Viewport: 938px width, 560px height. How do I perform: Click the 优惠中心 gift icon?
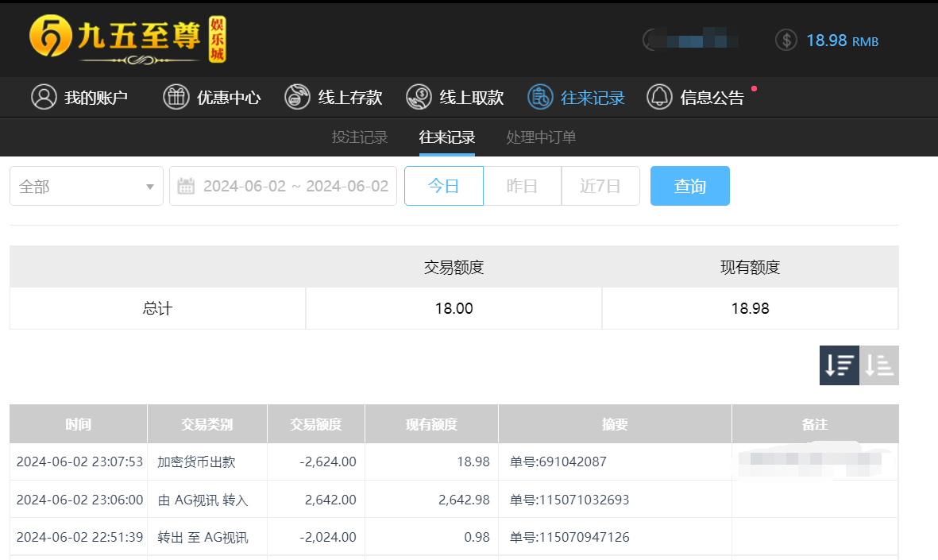click(176, 97)
